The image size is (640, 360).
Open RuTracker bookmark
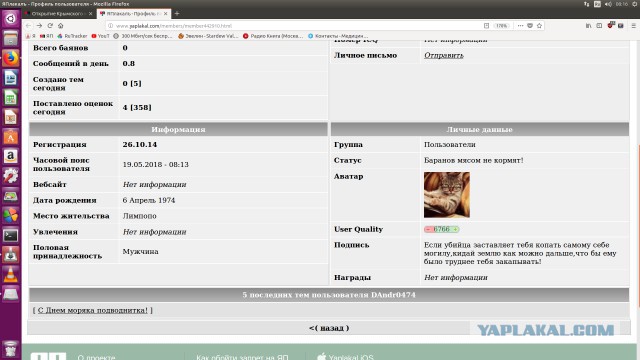click(x=72, y=36)
